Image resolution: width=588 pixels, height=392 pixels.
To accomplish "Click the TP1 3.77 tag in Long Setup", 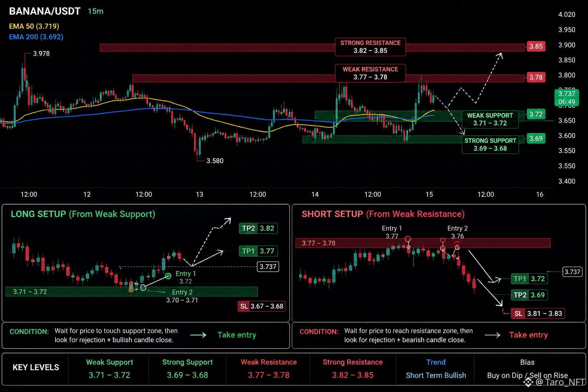I will click(258, 251).
